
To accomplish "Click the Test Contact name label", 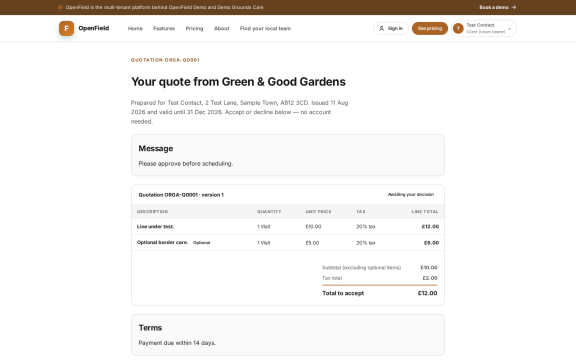I will (480, 25).
